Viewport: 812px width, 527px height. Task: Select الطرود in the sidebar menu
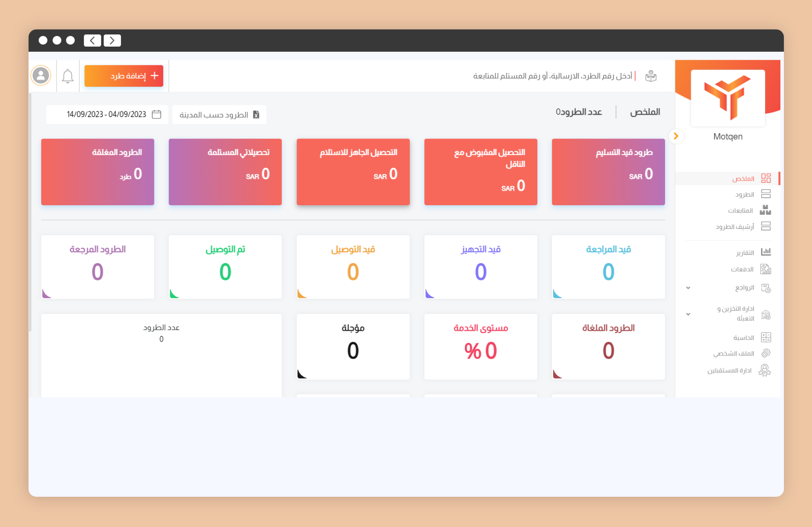pyautogui.click(x=744, y=194)
